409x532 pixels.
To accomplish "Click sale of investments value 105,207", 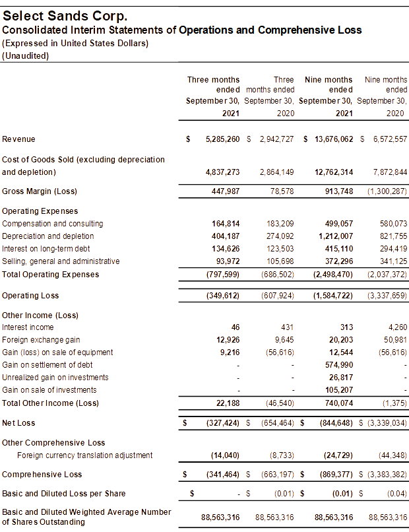I will [339, 390].
